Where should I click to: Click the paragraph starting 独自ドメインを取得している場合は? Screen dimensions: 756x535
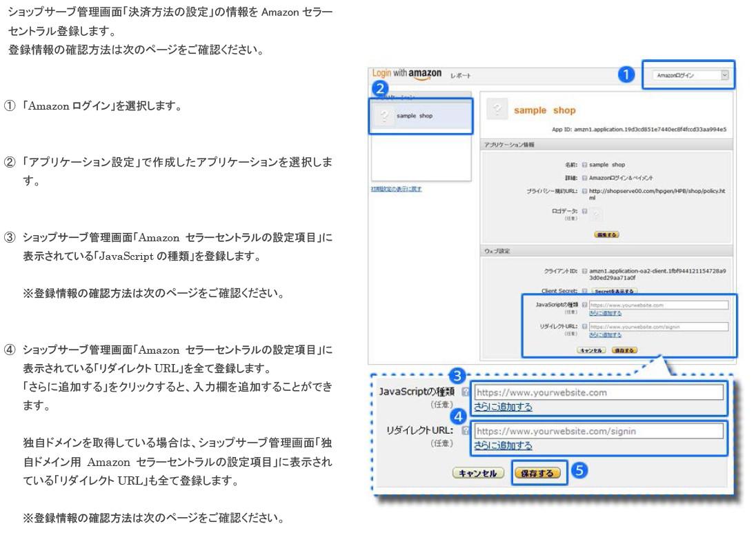pyautogui.click(x=177, y=461)
